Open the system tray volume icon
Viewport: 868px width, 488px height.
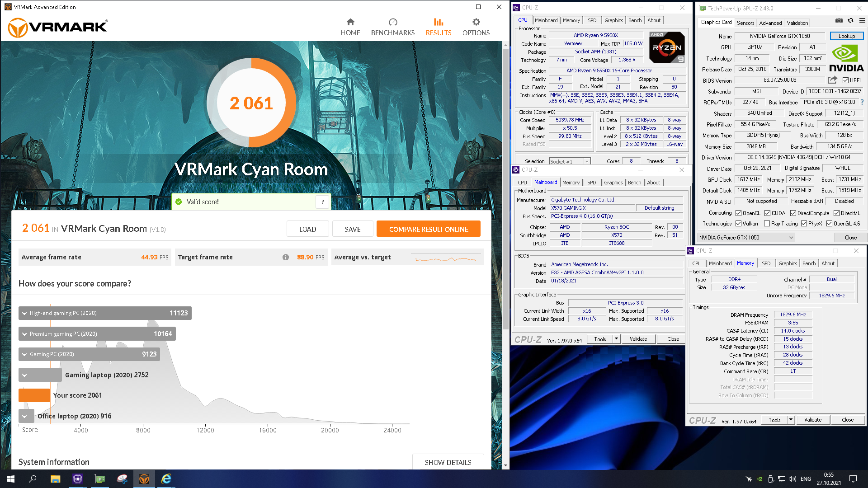(792, 479)
